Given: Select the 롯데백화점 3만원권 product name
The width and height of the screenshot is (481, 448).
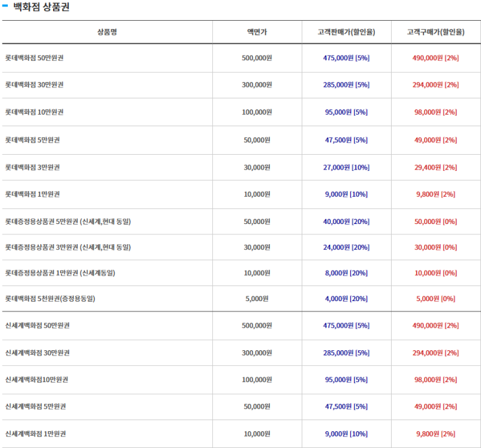Looking at the screenshot, I should pos(36,167).
